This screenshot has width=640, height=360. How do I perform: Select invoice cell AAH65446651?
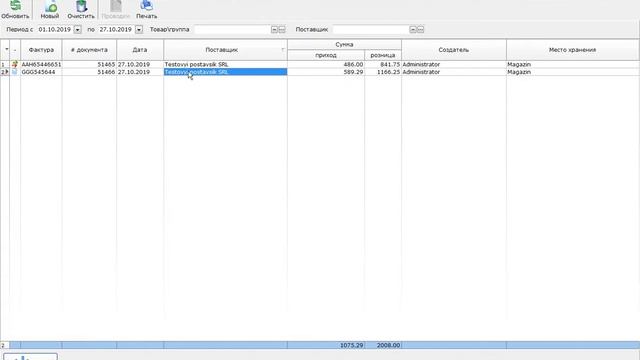click(41, 64)
